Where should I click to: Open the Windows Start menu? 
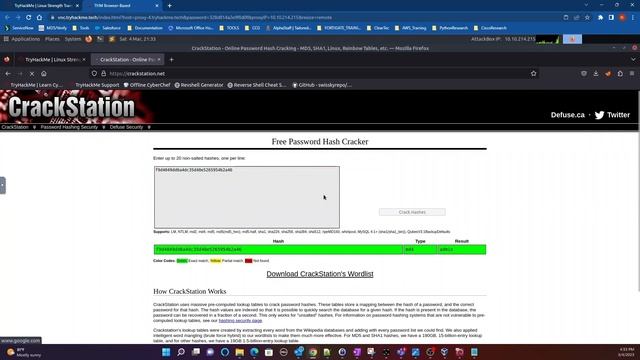pos(166,352)
